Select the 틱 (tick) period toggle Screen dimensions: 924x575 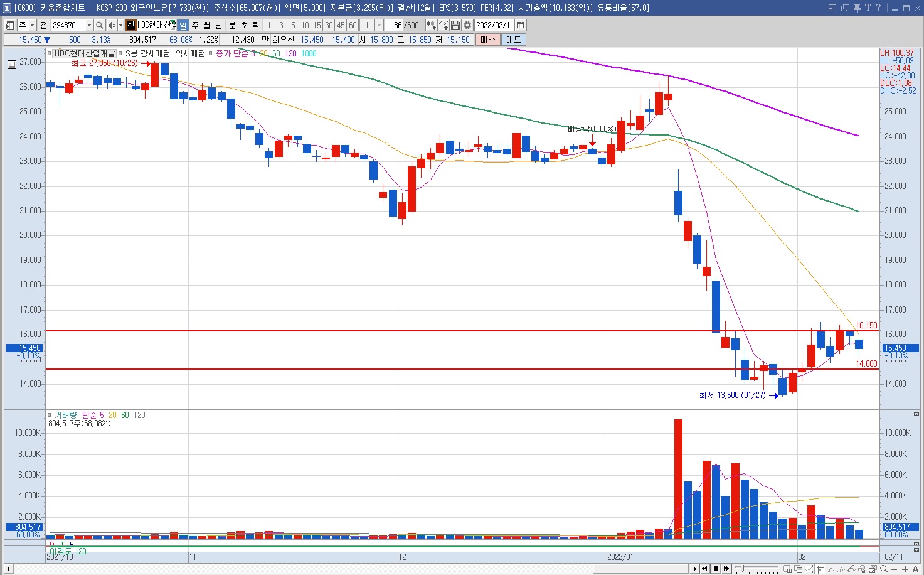click(256, 25)
